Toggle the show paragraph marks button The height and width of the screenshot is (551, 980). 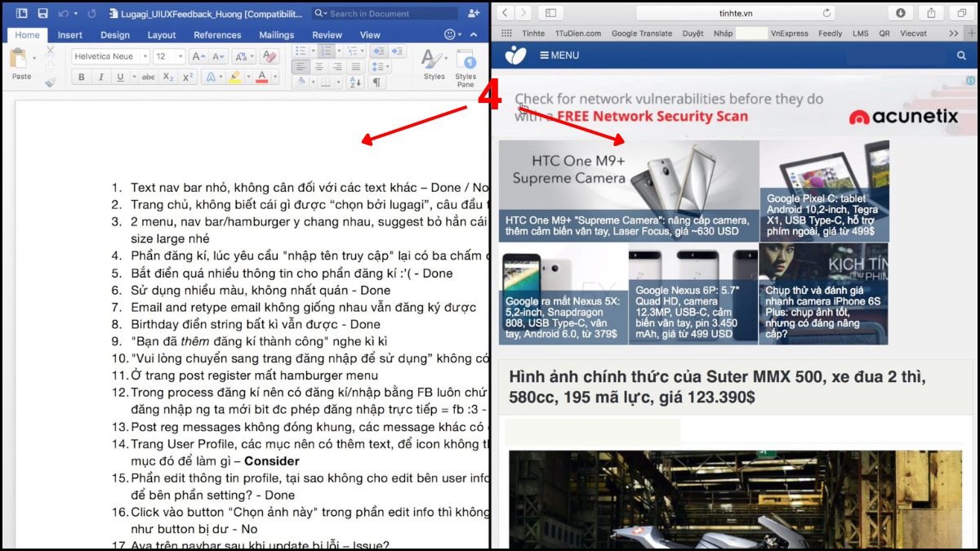tap(376, 82)
